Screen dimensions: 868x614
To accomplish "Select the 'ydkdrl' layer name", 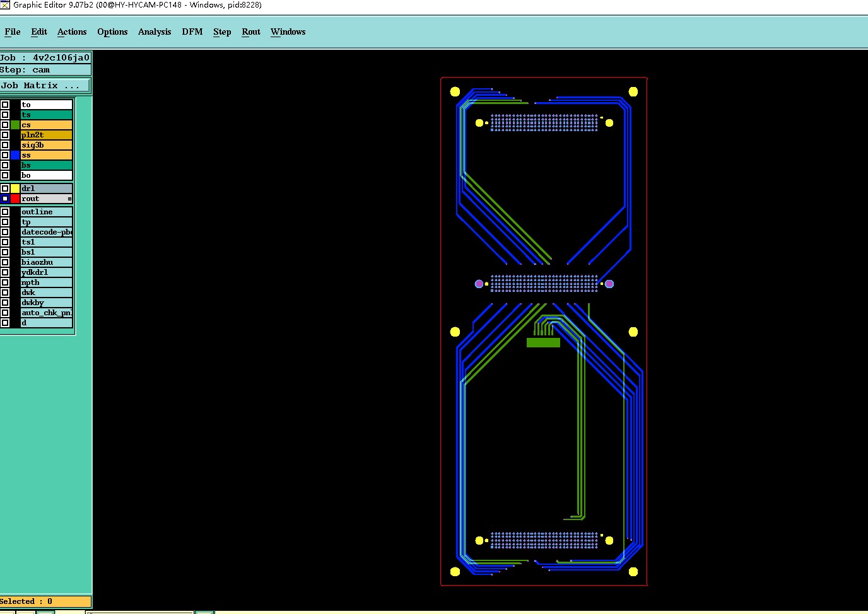I will click(47, 272).
